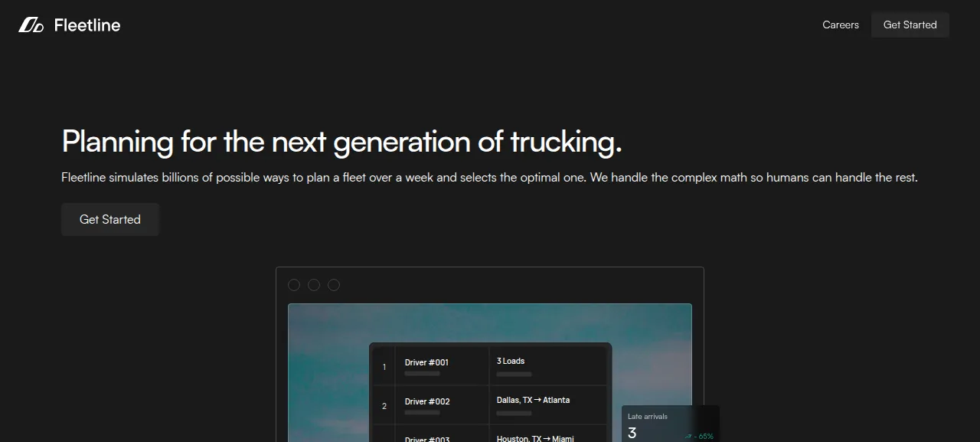Viewport: 980px width, 442px height.
Task: Select Get Started in the top navigation
Action: click(x=910, y=25)
